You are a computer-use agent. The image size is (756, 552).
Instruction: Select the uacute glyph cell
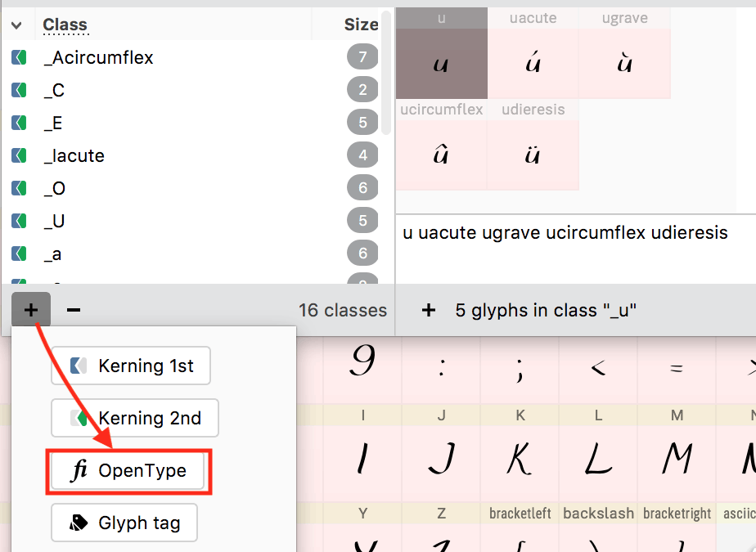533,64
